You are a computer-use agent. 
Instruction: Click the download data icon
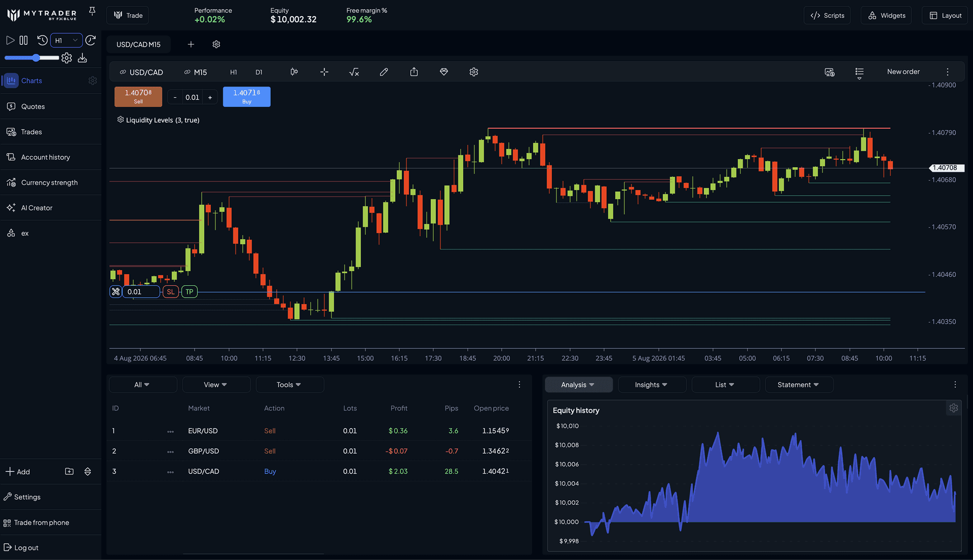point(83,58)
